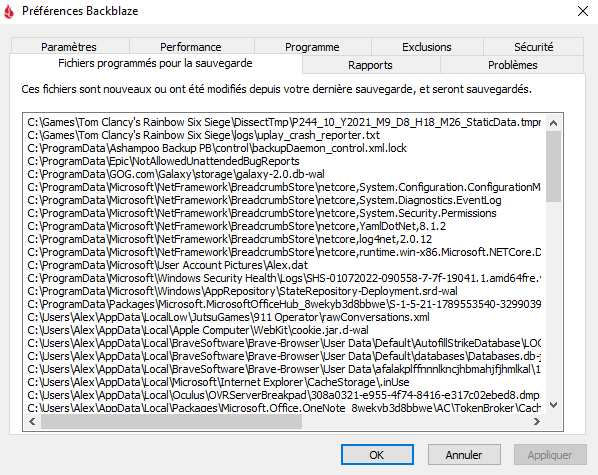Select the Alex.dat file path entry
The image size is (598, 475).
tap(167, 265)
